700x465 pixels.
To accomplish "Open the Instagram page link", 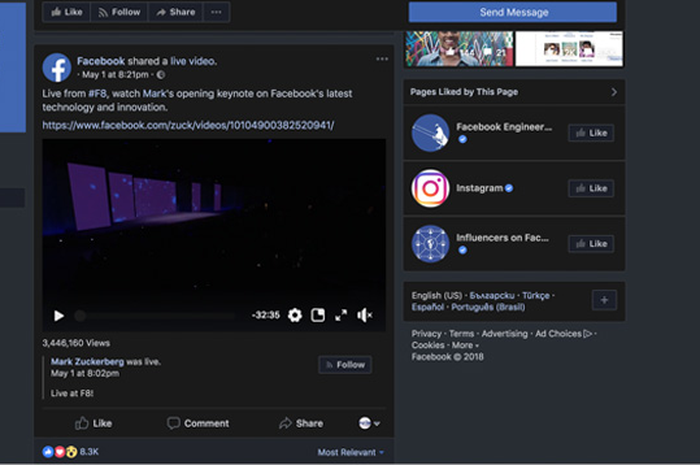I will [479, 188].
